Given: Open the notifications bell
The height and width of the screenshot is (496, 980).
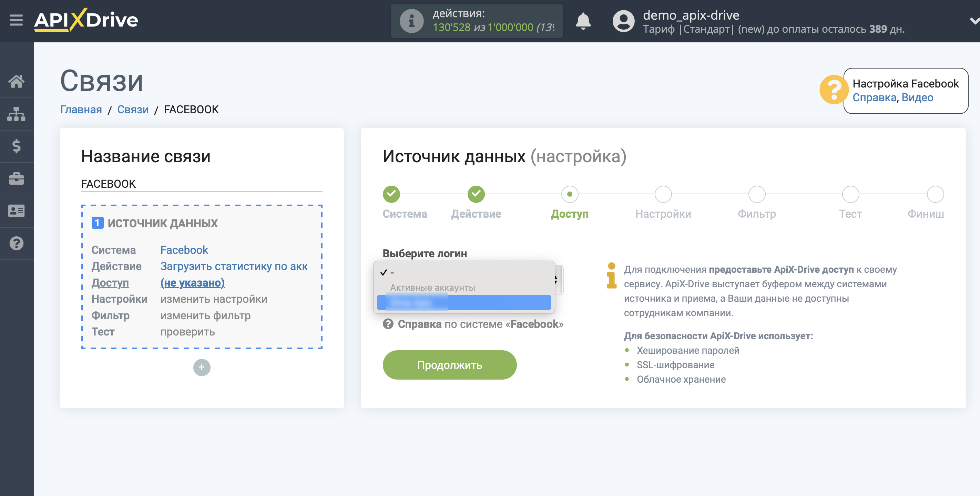Looking at the screenshot, I should 583,21.
